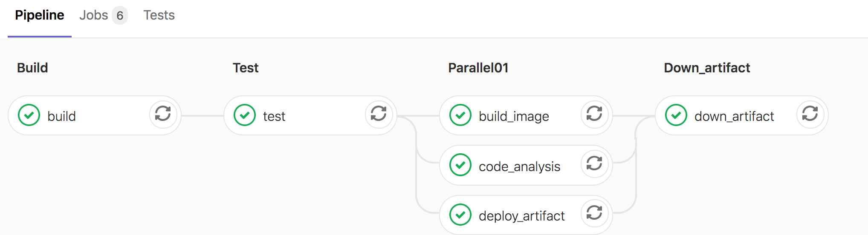Viewport: 868px width, 235px height.
Task: Select the Pipeline tab
Action: point(40,15)
